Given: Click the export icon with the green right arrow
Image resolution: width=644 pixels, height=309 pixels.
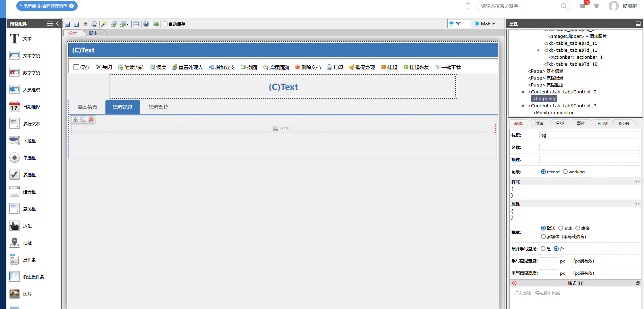Looking at the screenshot, I should (x=114, y=24).
